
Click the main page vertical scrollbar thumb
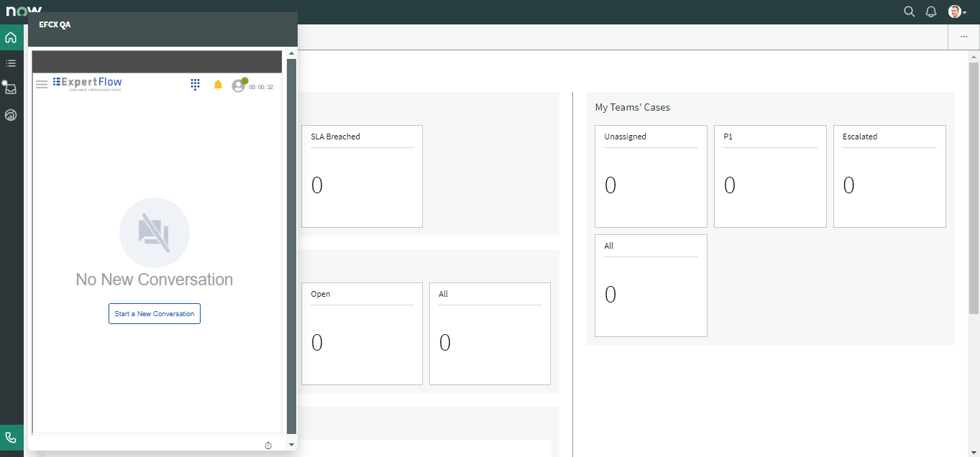(974, 187)
